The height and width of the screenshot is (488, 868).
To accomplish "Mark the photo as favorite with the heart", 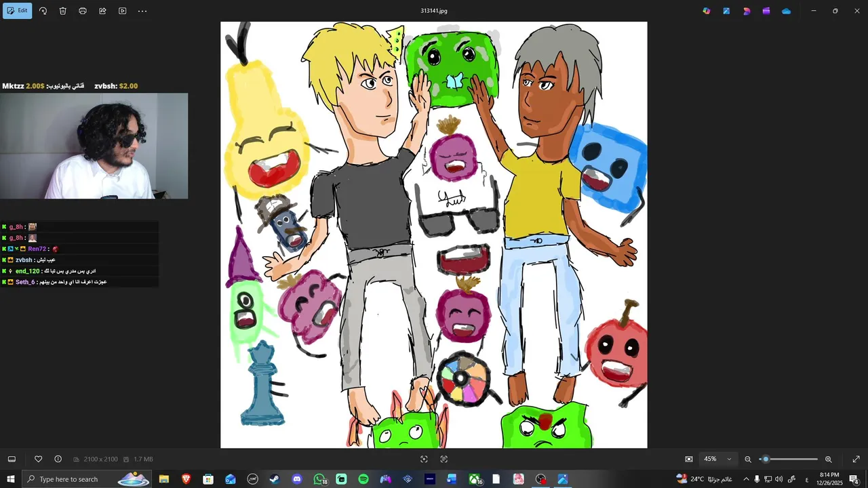I will pos(38,459).
